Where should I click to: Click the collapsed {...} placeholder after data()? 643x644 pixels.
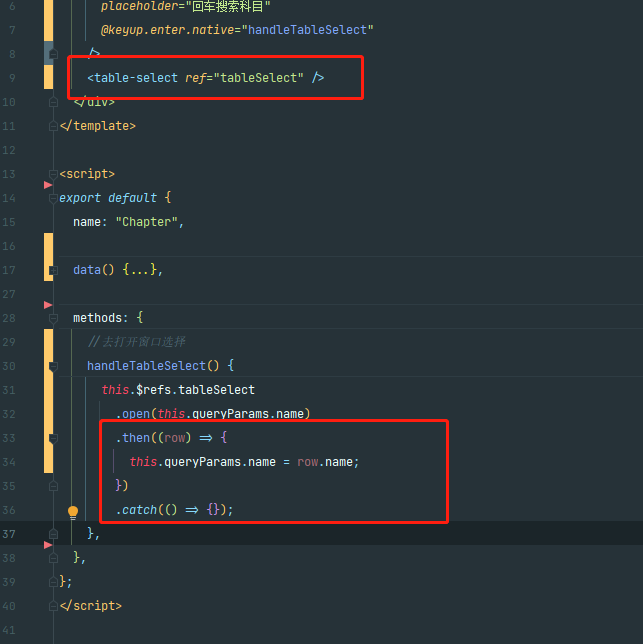(140, 270)
